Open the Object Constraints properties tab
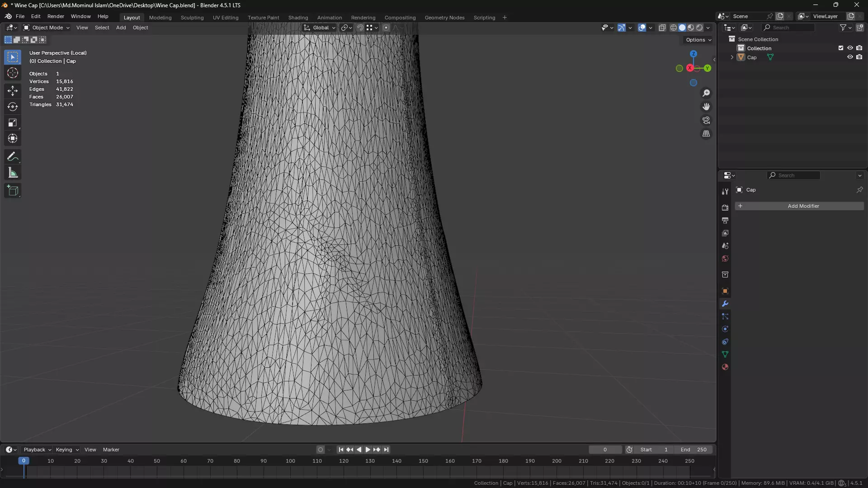The height and width of the screenshot is (488, 868). point(725,342)
